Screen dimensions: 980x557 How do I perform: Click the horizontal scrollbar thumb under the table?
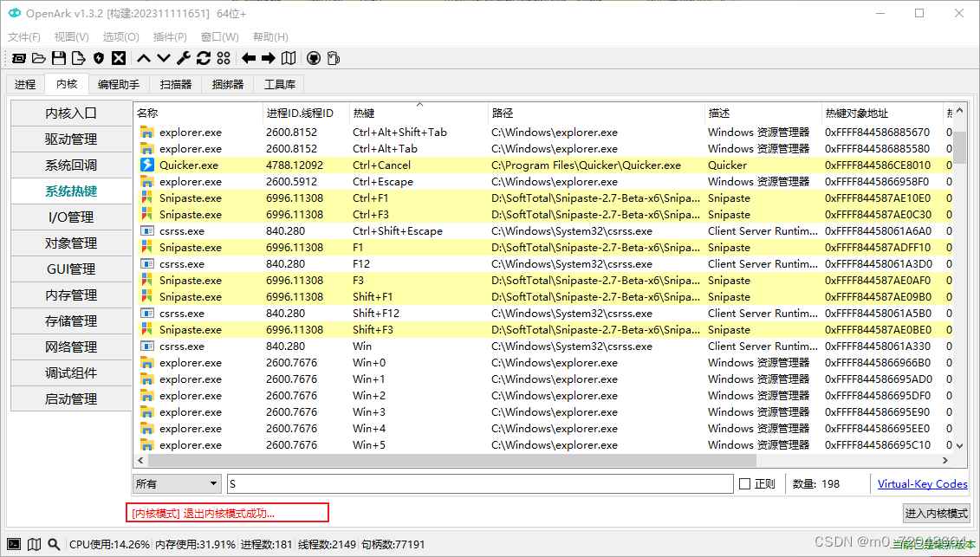(452, 460)
